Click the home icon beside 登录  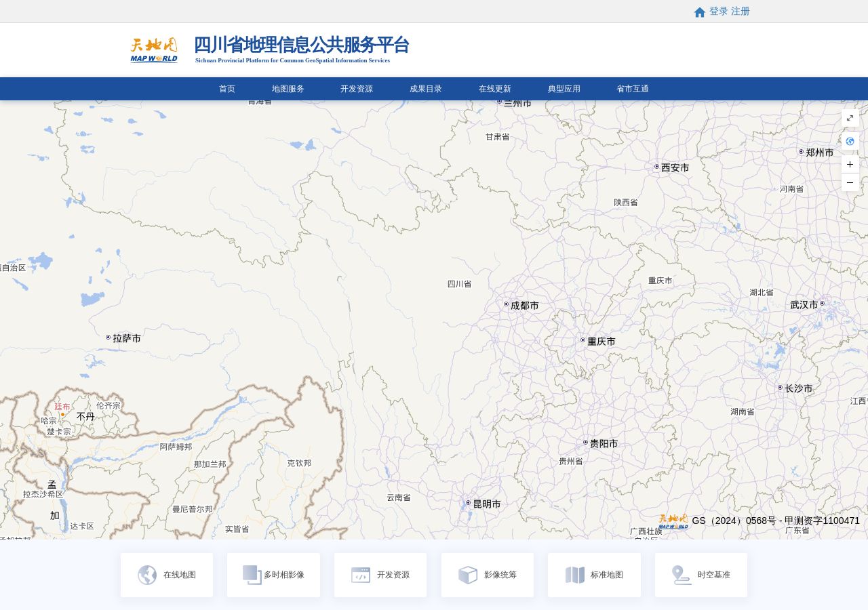coord(700,12)
